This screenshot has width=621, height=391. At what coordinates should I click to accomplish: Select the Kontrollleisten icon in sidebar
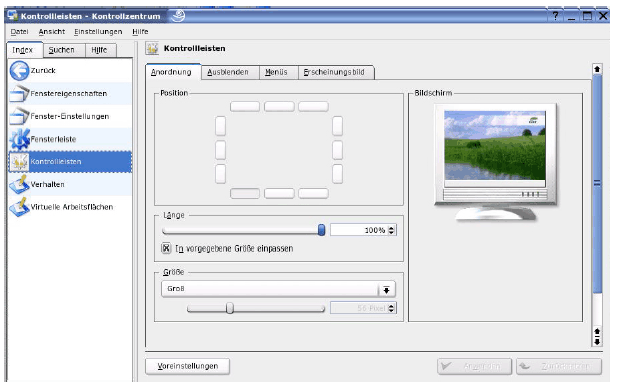tap(19, 162)
